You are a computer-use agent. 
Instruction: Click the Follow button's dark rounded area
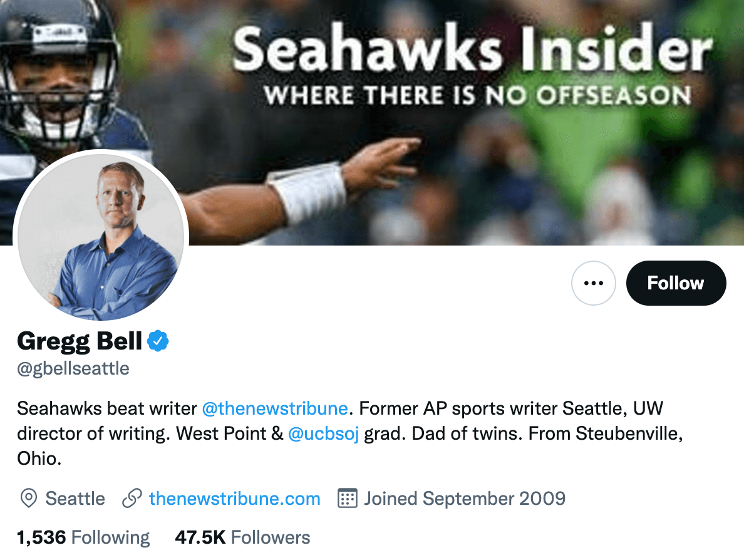(x=676, y=283)
